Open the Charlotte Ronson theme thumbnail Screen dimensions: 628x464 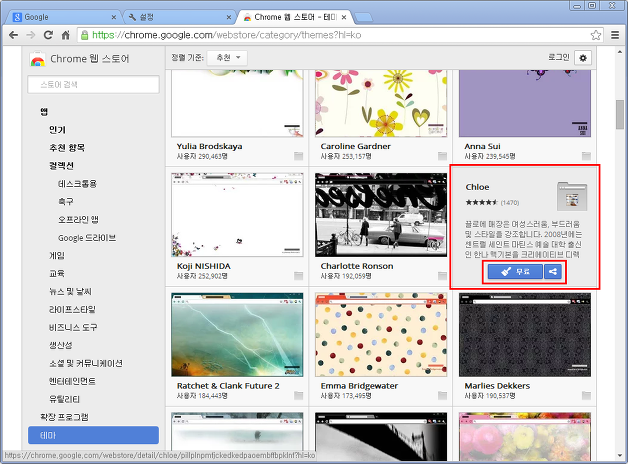[381, 215]
